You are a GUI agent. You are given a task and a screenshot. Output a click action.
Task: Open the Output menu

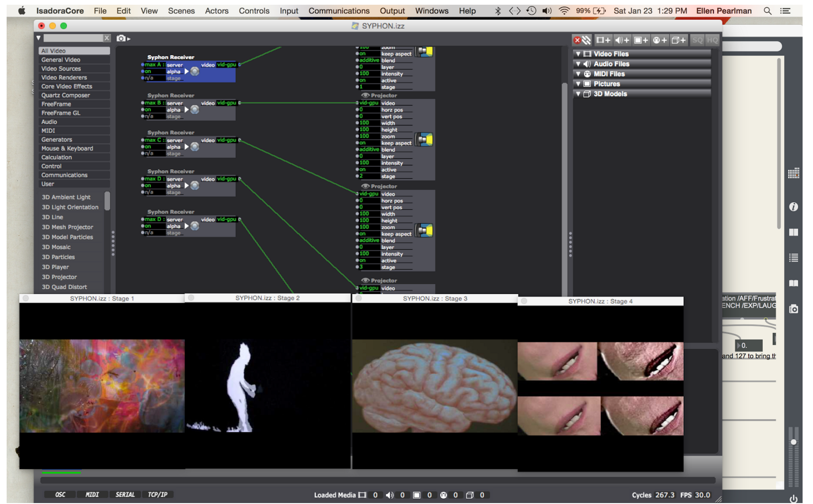pos(392,10)
